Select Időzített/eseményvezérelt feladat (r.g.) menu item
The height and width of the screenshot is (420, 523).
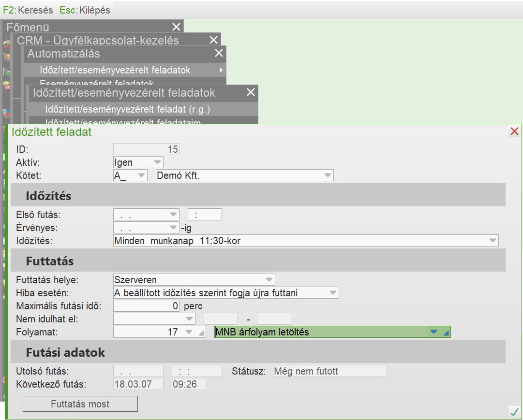coord(143,109)
